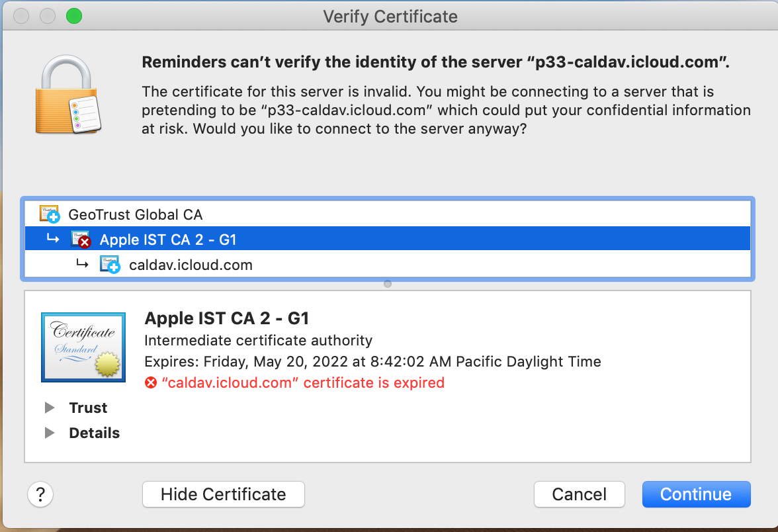Cancel the server connection
The width and height of the screenshot is (778, 532).
(579, 494)
